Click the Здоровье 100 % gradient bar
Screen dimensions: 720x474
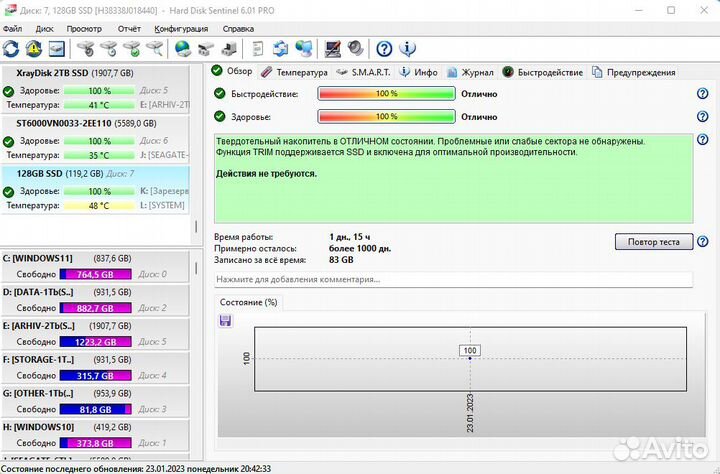tap(386, 116)
